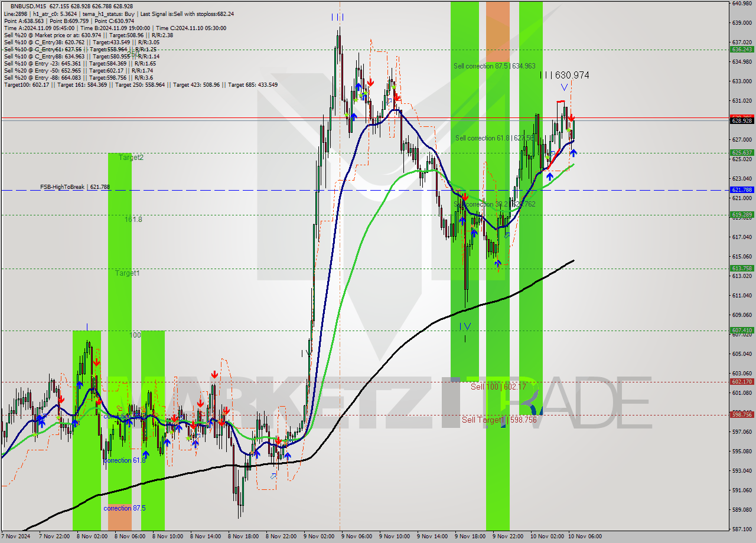
Task: Click the '8 Nov 10:00' time axis label
Action: coord(168,537)
